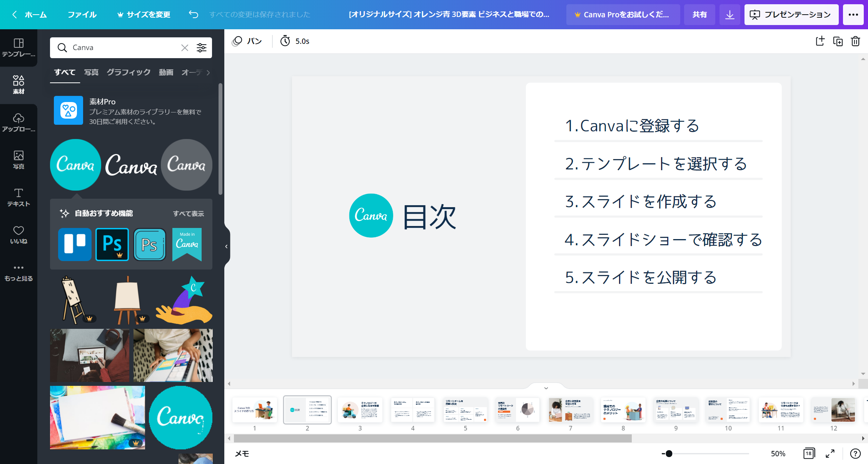Click the 目次 heading on the slide
The height and width of the screenshot is (464, 868).
[429, 217]
